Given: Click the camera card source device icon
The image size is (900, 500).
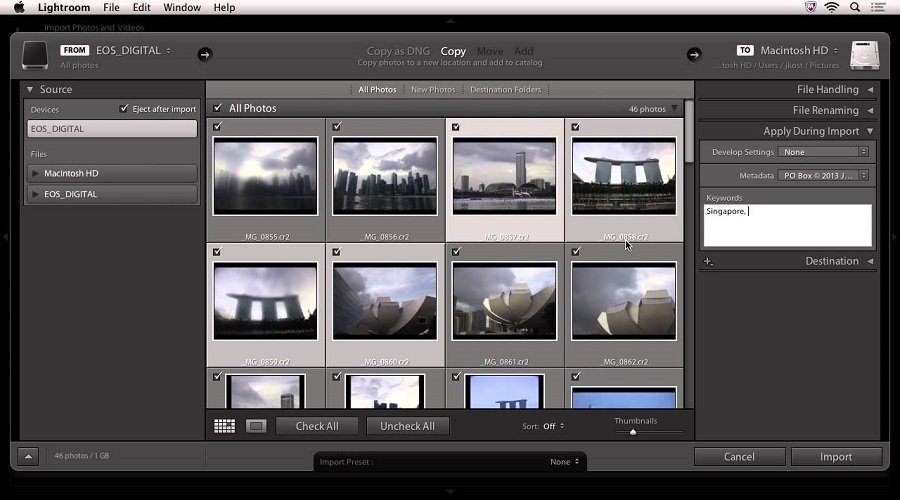Looking at the screenshot, I should pyautogui.click(x=34, y=56).
